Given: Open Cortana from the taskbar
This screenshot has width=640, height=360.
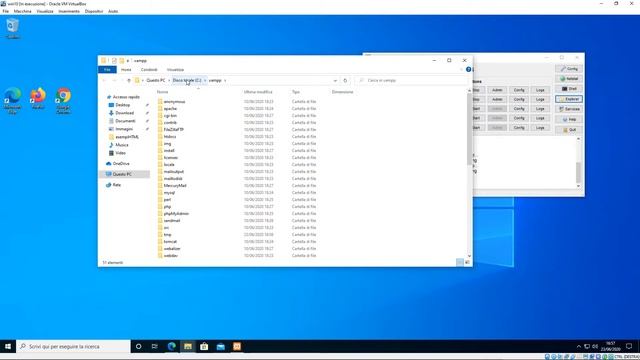Looking at the screenshot, I should (138, 346).
